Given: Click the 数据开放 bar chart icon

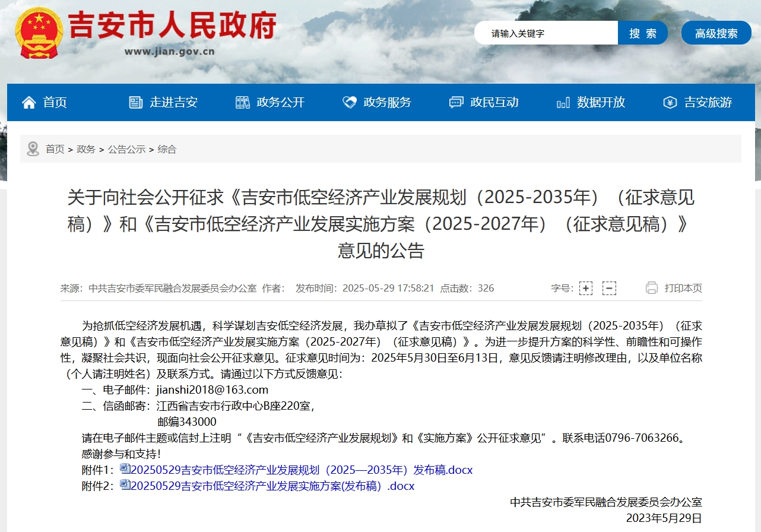Looking at the screenshot, I should coord(563,103).
